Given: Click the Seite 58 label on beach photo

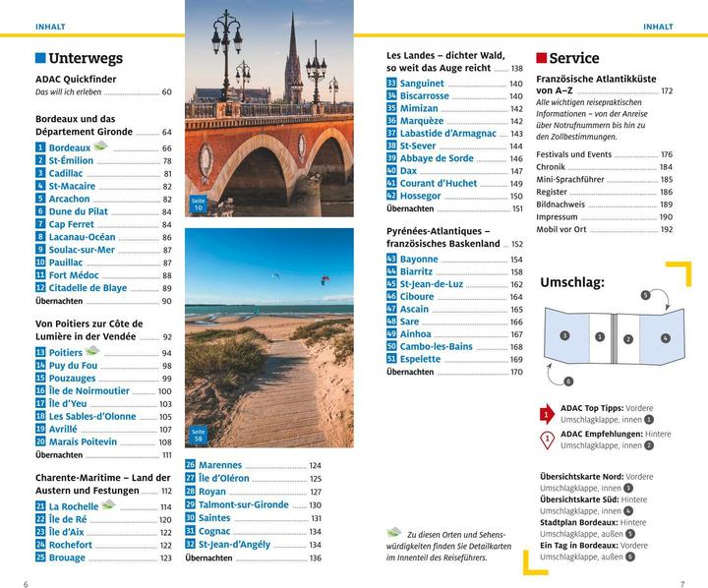Looking at the screenshot, I should coord(199,435).
